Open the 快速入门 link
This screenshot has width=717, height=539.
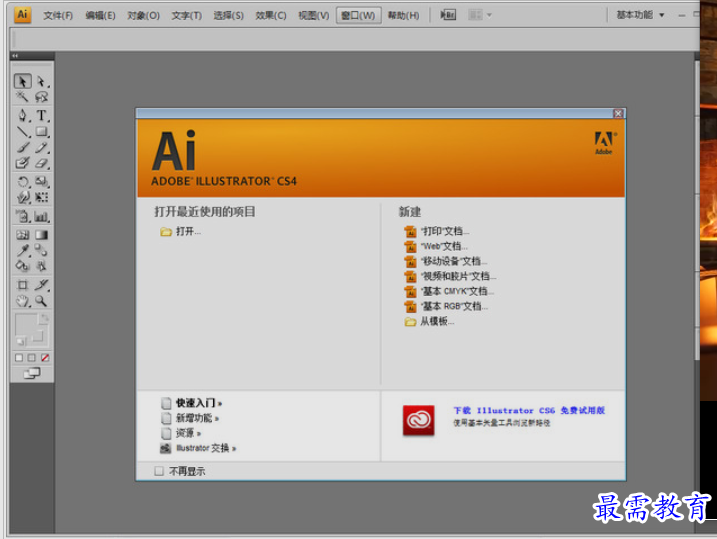click(193, 403)
